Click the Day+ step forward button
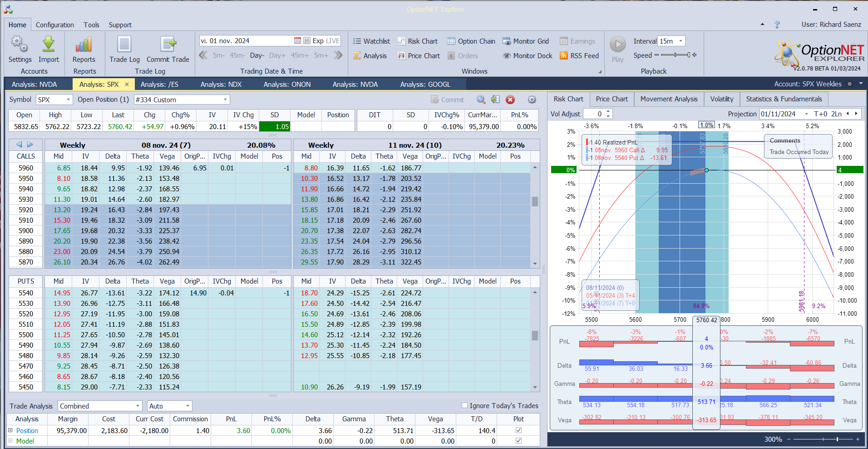Screen dimensions: 868x449 (x=277, y=55)
